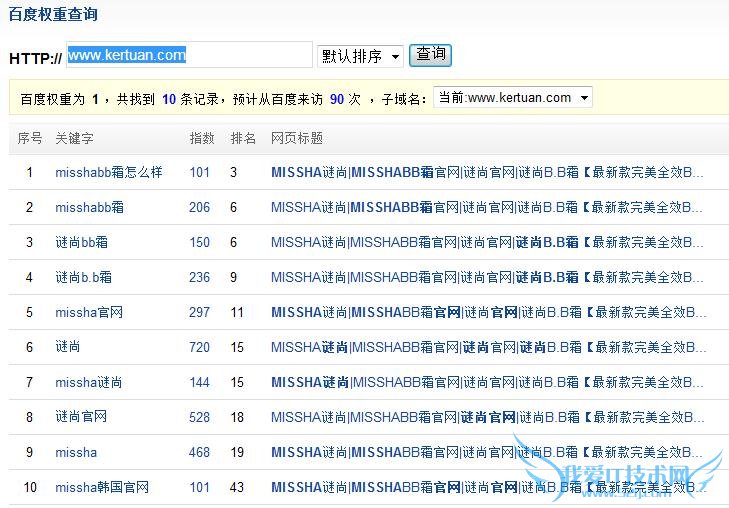The image size is (729, 508).
Task: Click the missha韩国官网 keyword link
Action: (x=102, y=487)
